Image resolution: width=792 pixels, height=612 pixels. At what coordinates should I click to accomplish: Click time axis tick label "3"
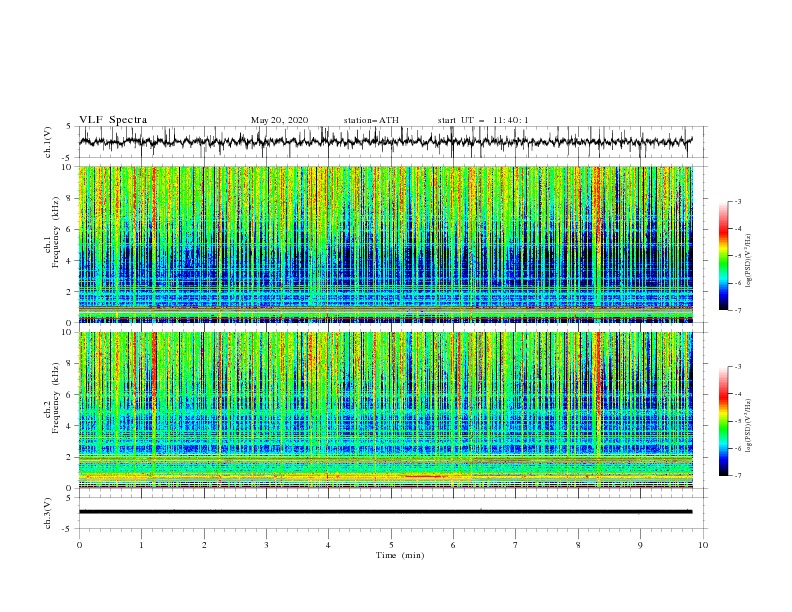pos(266,545)
